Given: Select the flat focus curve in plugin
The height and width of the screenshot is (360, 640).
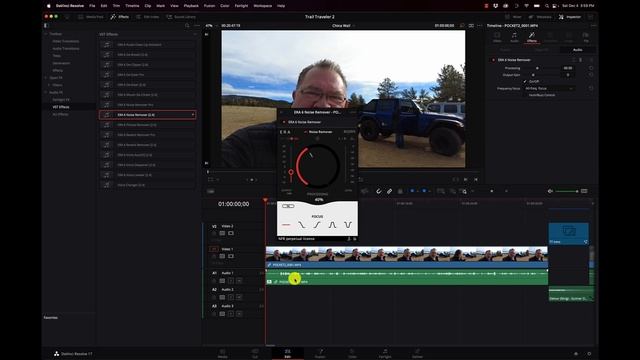Looking at the screenshot, I should coord(286,224).
